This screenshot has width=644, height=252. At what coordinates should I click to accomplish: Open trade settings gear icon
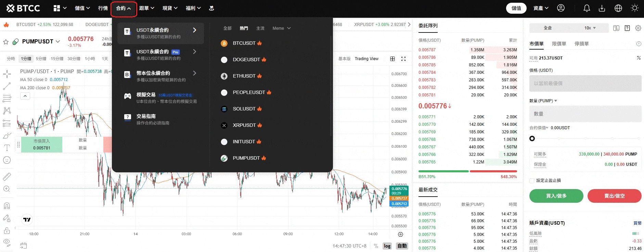point(638,28)
